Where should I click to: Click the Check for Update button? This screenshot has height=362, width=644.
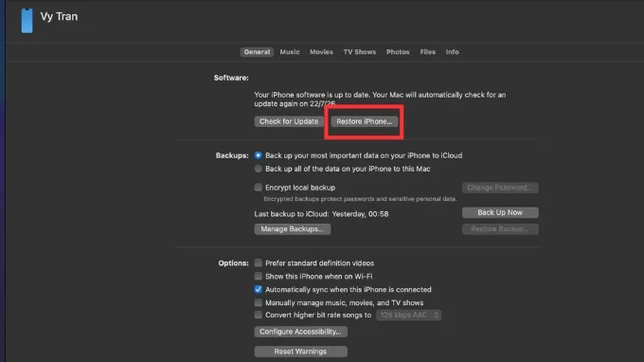point(289,121)
